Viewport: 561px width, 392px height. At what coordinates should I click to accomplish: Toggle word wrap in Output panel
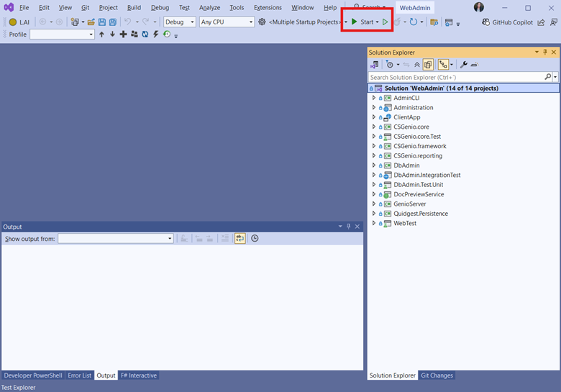tap(240, 238)
